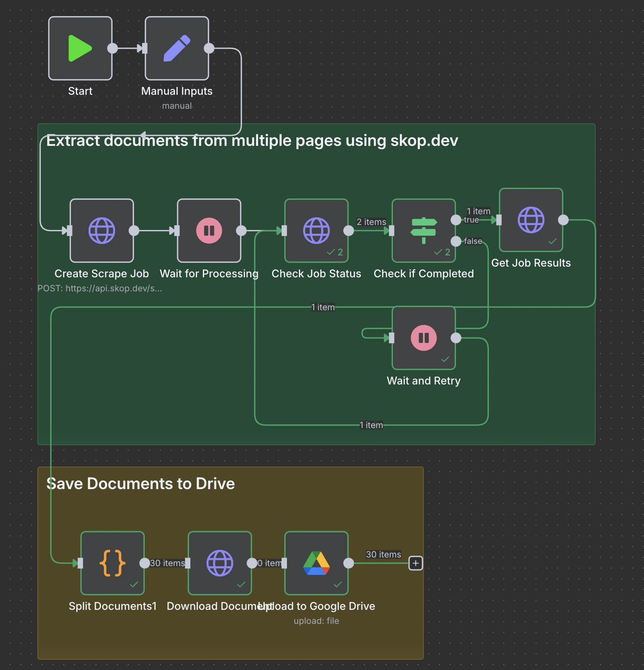Select the Wait for Processing pause node
644x670 pixels.
pyautogui.click(x=209, y=231)
